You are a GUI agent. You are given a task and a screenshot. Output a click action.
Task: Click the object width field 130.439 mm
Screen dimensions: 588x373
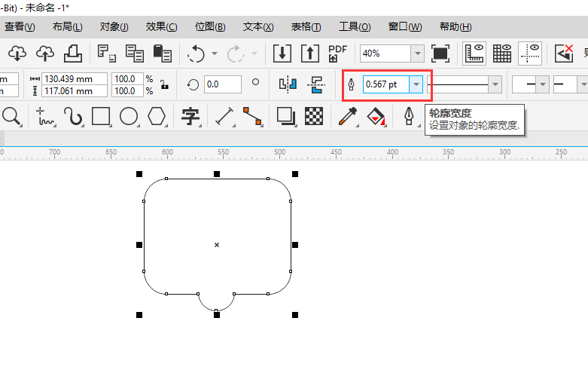pos(75,79)
